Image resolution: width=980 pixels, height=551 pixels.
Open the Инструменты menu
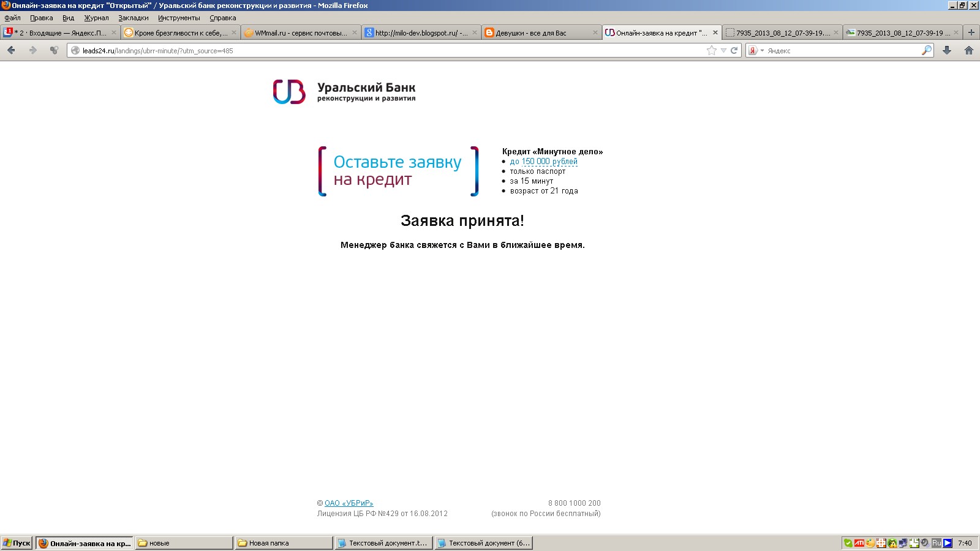click(x=179, y=18)
